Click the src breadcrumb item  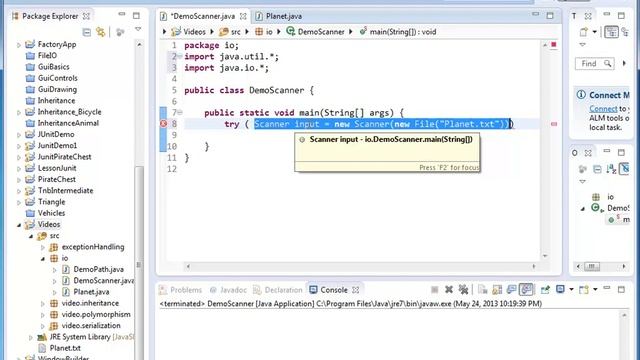[x=230, y=32]
